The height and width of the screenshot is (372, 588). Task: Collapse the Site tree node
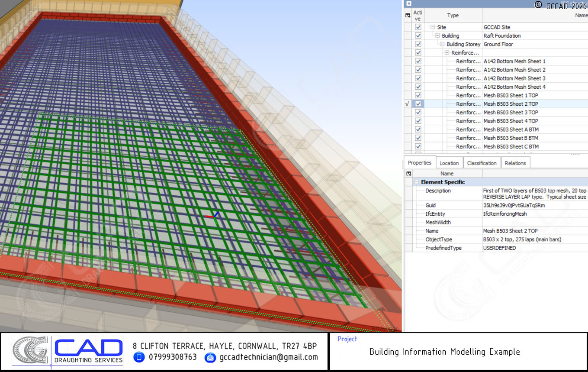[x=433, y=27]
